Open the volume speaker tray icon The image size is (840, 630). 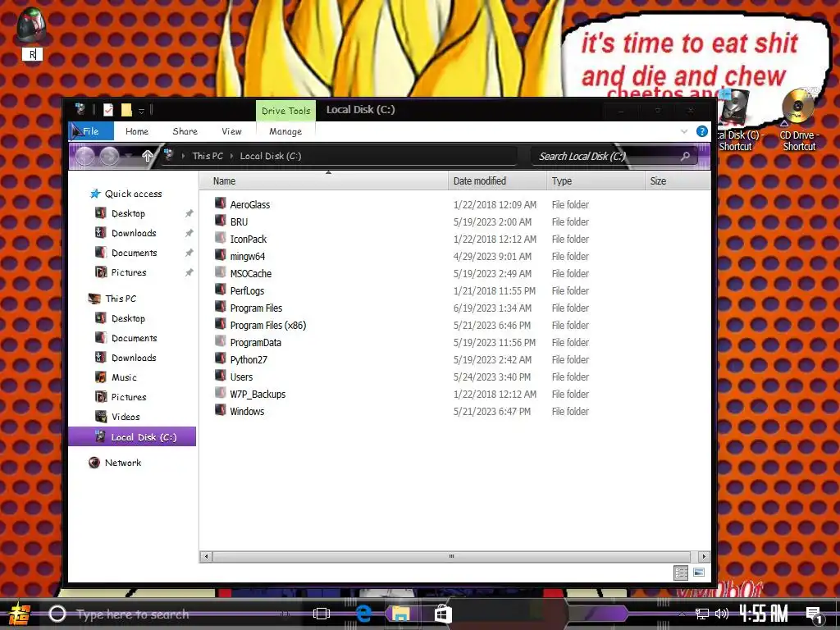pyautogui.click(x=722, y=614)
